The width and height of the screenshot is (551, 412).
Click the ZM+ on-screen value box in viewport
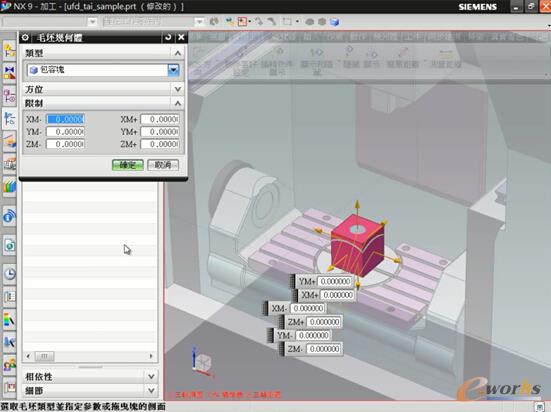(x=324, y=322)
